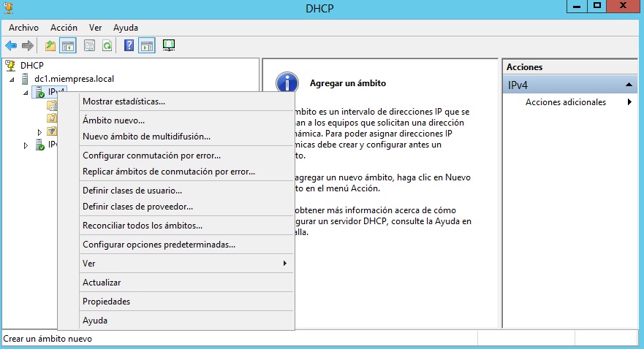
Task: Click the Properties toolbar icon
Action: 89,46
